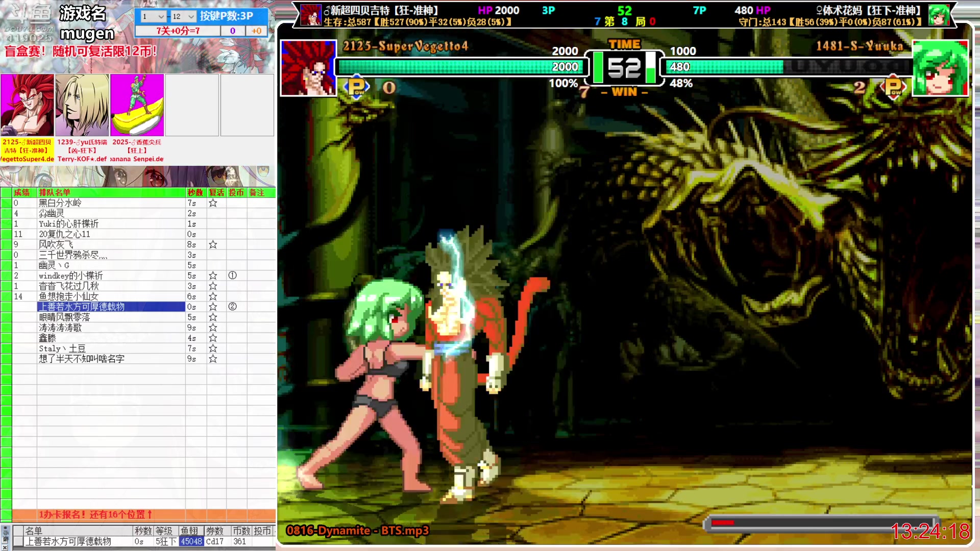
Task: Click the 复活 column header
Action: [216, 192]
